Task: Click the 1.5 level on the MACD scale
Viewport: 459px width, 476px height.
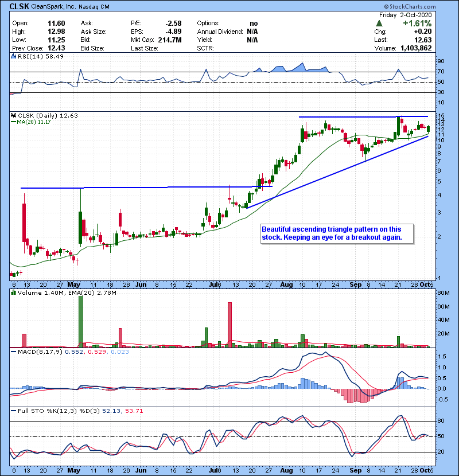Action: click(x=442, y=357)
